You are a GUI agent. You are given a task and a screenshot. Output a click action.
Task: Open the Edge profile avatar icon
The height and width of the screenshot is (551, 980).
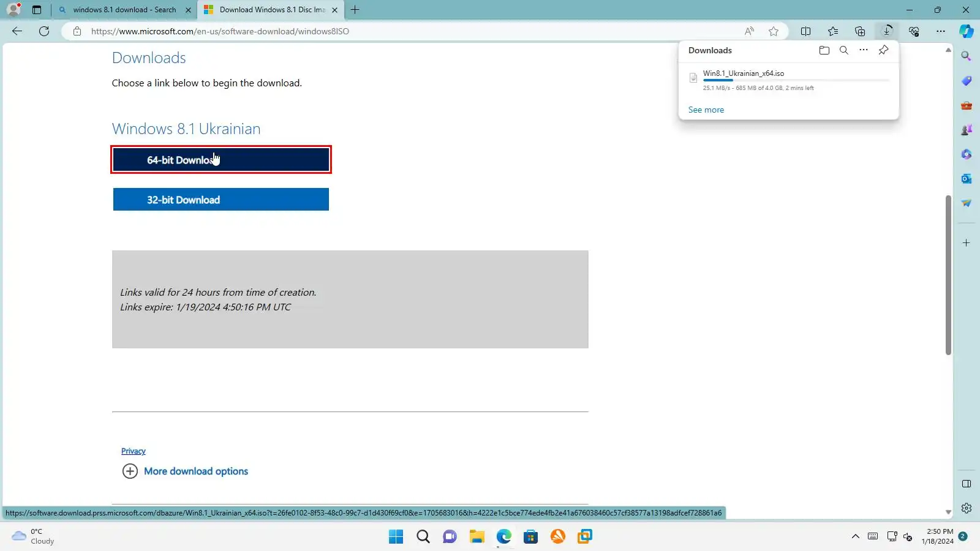[13, 9]
